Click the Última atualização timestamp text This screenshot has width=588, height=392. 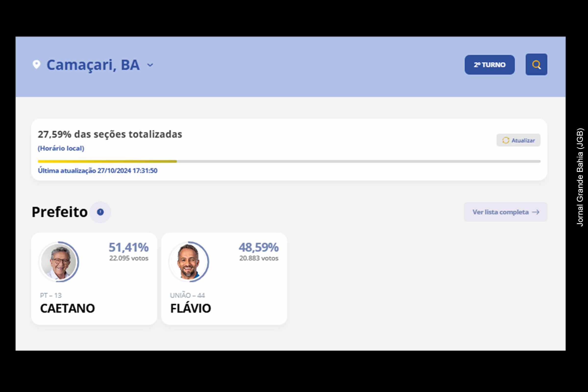click(98, 171)
